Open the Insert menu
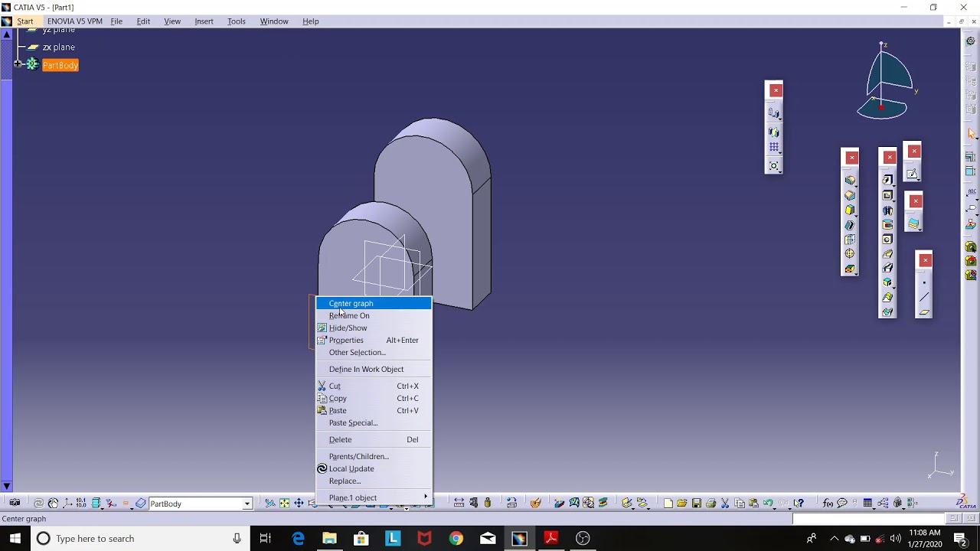The height and width of the screenshot is (551, 980). click(204, 21)
